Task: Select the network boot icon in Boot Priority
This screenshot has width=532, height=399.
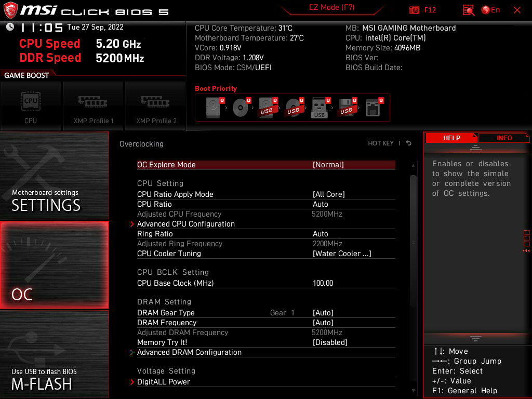Action: [x=372, y=107]
